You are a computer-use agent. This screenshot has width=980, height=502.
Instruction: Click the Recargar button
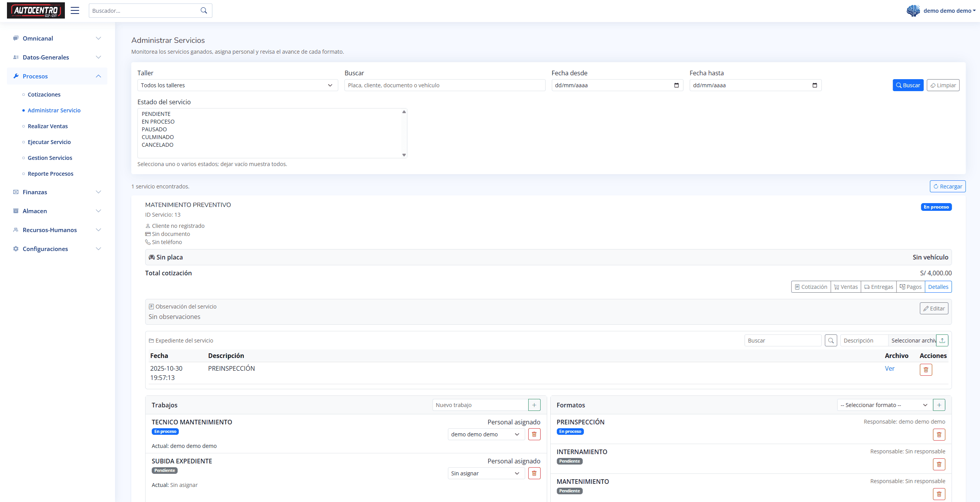(947, 186)
